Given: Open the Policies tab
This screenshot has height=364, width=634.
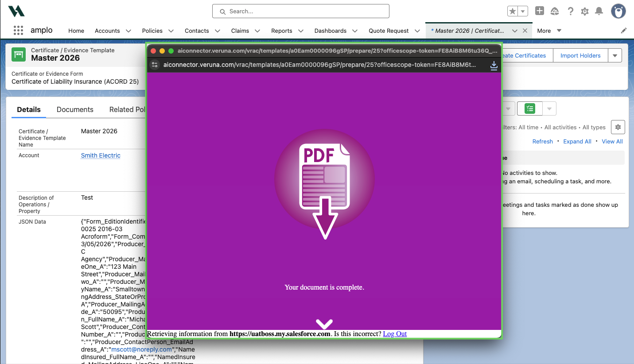Looking at the screenshot, I should (x=152, y=31).
